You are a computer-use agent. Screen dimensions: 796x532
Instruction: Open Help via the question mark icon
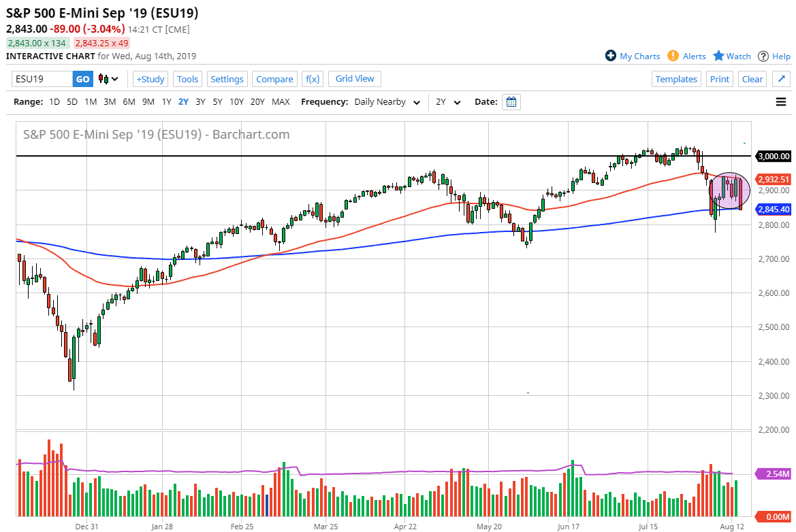click(763, 56)
